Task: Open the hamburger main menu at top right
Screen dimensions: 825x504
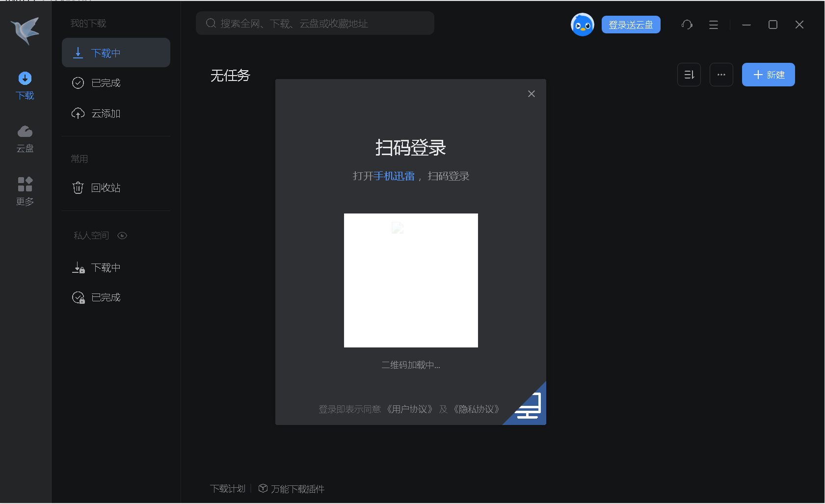Action: (714, 25)
